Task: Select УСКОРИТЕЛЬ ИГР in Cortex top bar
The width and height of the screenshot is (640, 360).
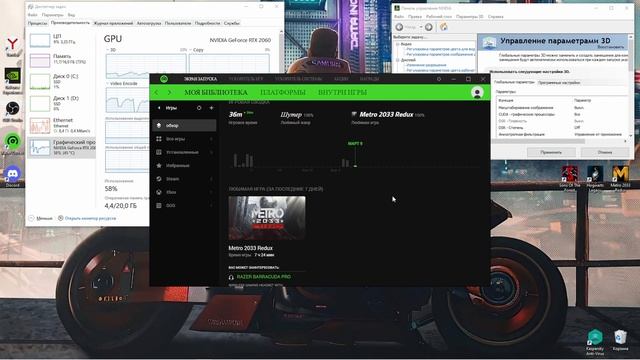Action: pos(246,79)
